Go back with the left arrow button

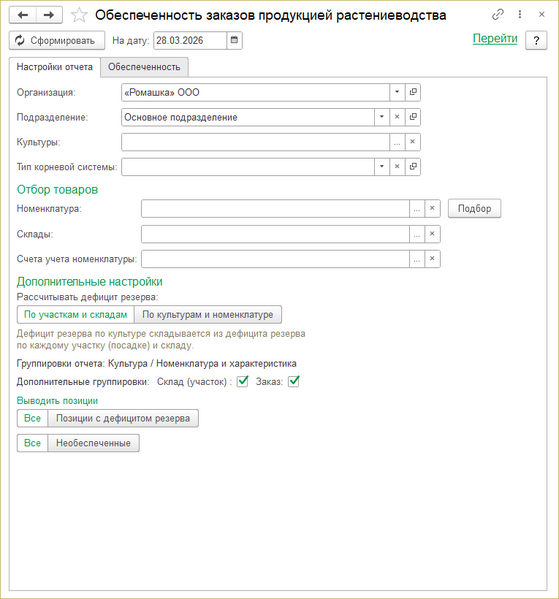tap(23, 15)
